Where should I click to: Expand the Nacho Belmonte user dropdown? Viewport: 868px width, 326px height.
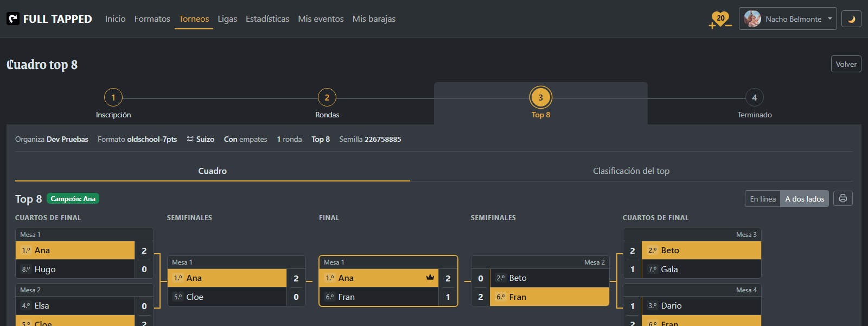click(x=788, y=18)
